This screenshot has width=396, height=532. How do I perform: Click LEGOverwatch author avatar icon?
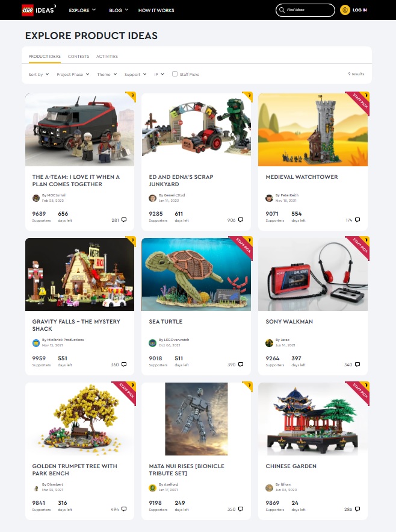[x=153, y=343]
